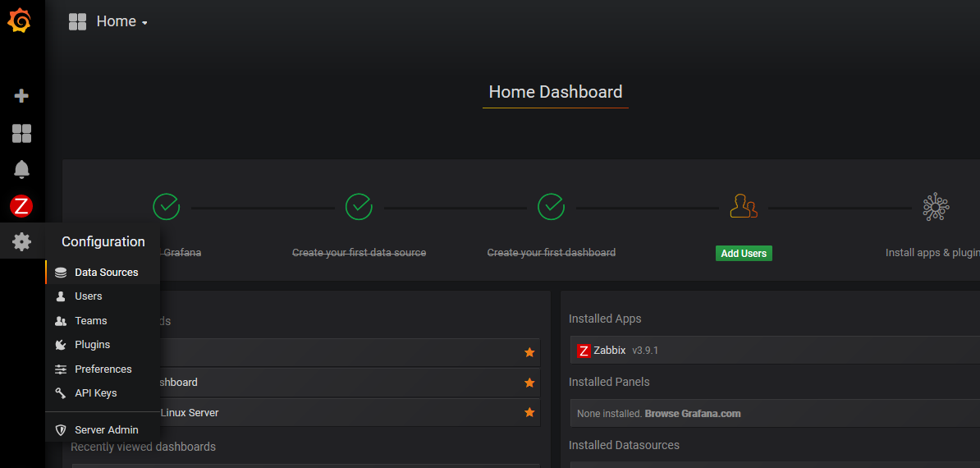Click the checkmark above Create your first dashboard

[x=552, y=207]
